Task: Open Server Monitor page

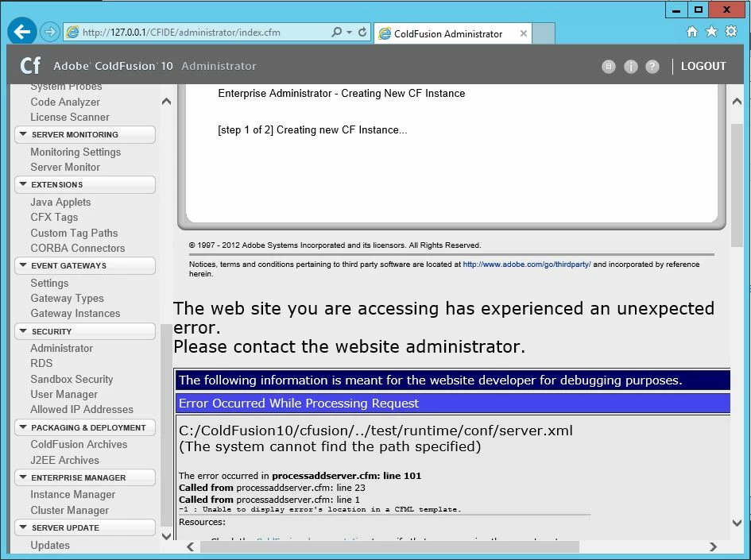Action: [65, 167]
